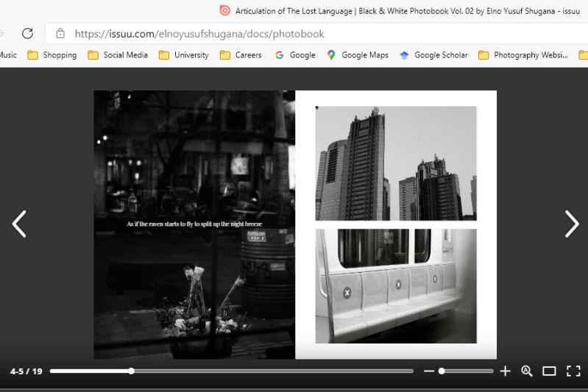Zoom in with the plus icon
Viewport: 588px width, 392px height.
point(505,371)
